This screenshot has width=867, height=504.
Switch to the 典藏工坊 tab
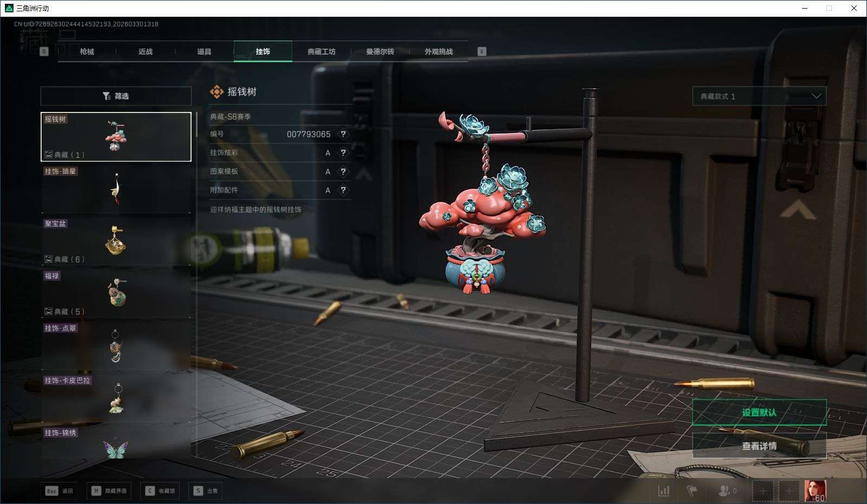tap(321, 51)
